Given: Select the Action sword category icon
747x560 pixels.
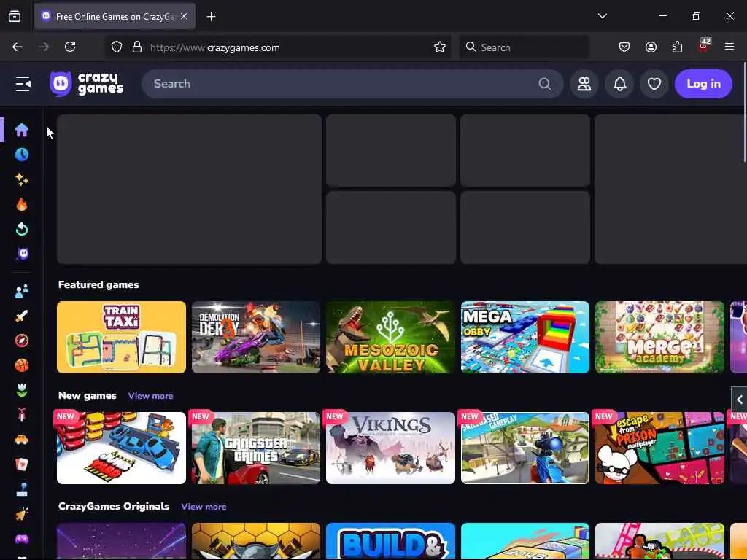Looking at the screenshot, I should [x=21, y=316].
